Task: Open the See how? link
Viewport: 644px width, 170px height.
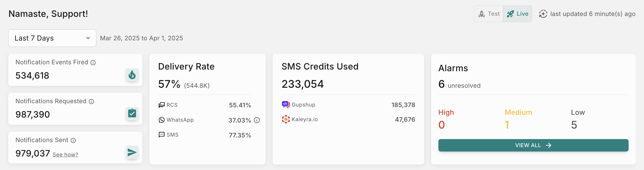Action: pyautogui.click(x=65, y=155)
